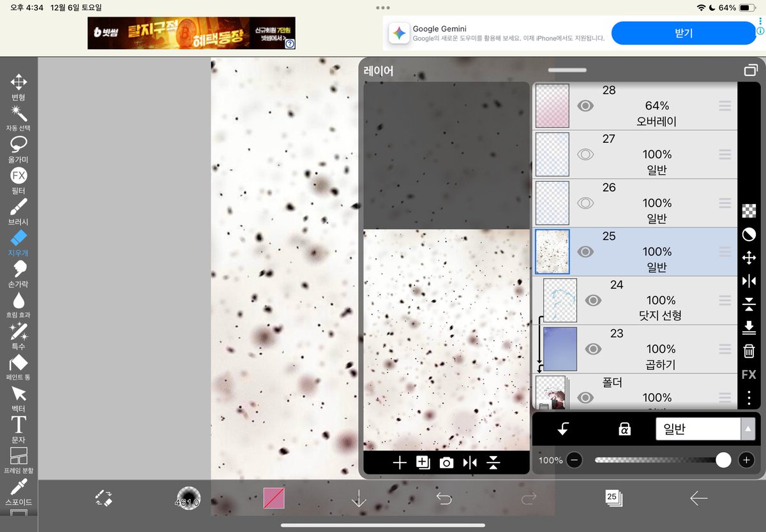
Task: Select the Vector (벡터) tool
Action: click(19, 398)
